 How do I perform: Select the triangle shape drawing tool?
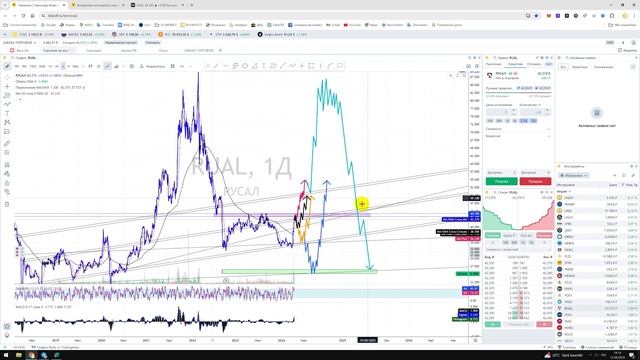coord(254,66)
